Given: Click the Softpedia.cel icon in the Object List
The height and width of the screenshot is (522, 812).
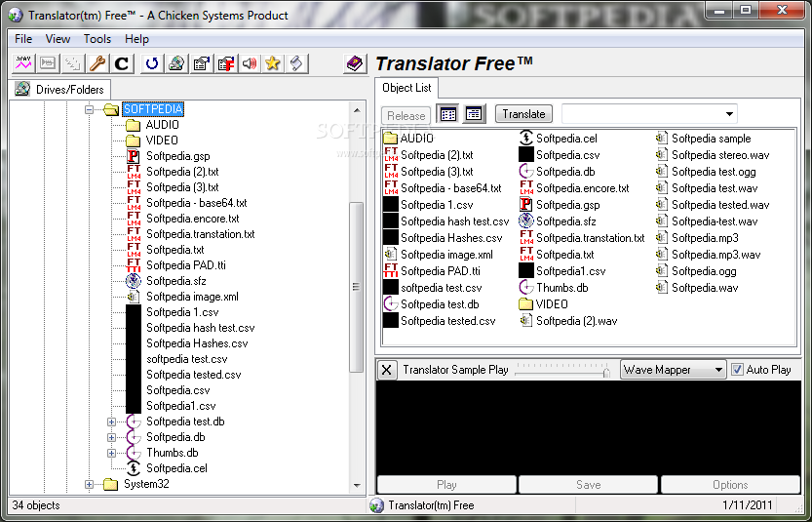Looking at the screenshot, I should tap(526, 138).
